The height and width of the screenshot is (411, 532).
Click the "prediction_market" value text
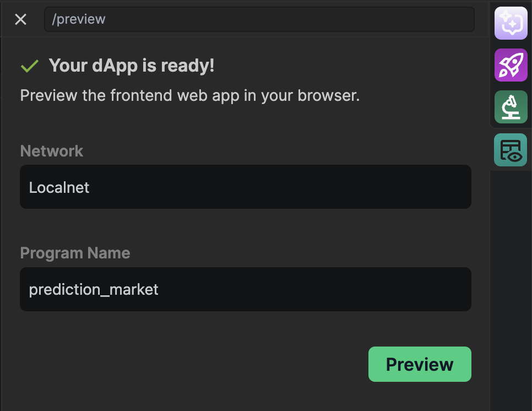[94, 289]
